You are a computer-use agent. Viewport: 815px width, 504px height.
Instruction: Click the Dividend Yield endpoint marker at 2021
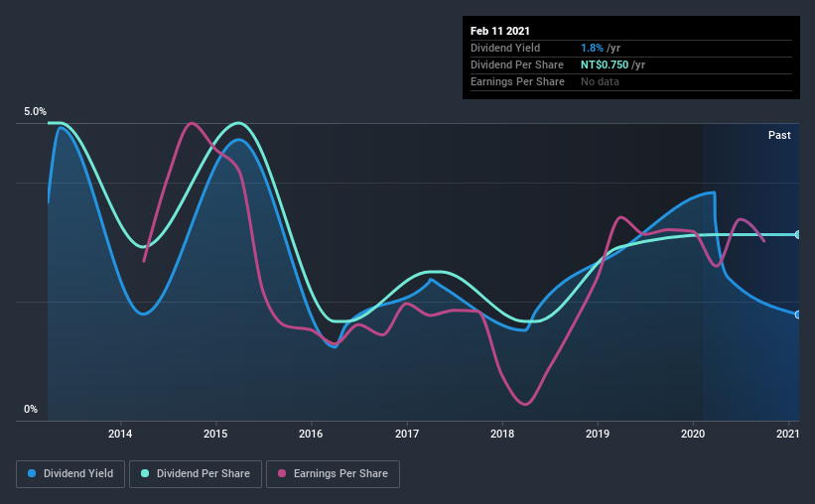(x=798, y=315)
